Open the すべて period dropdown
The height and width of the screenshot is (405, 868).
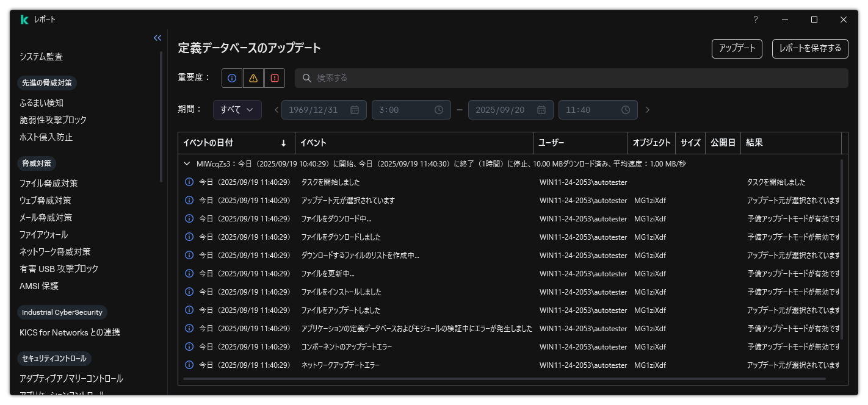pos(237,110)
